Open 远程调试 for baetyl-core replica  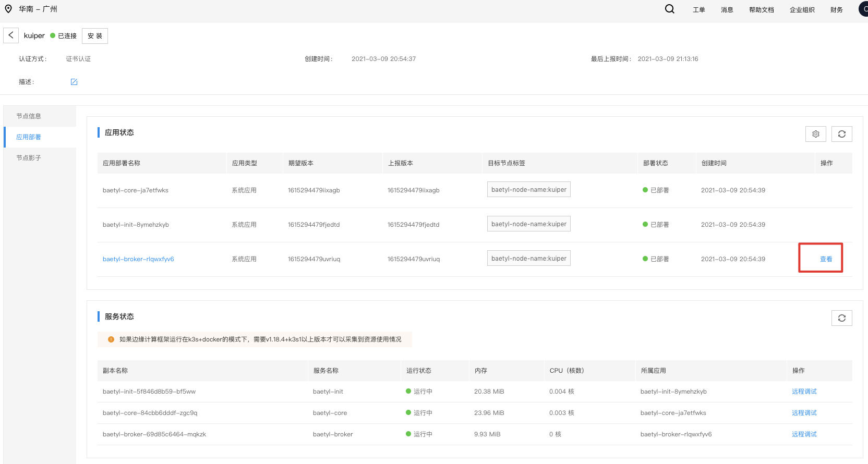tap(804, 413)
